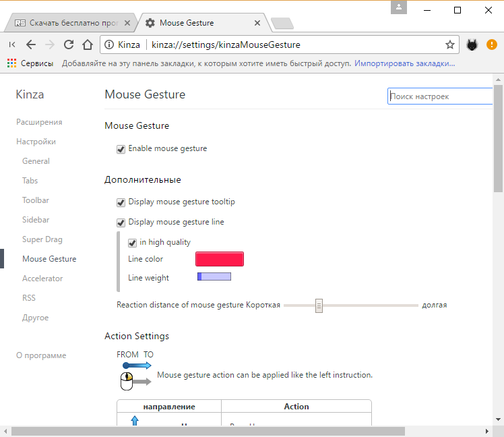
Task: Reload the page with the refresh icon
Action: pyautogui.click(x=69, y=45)
